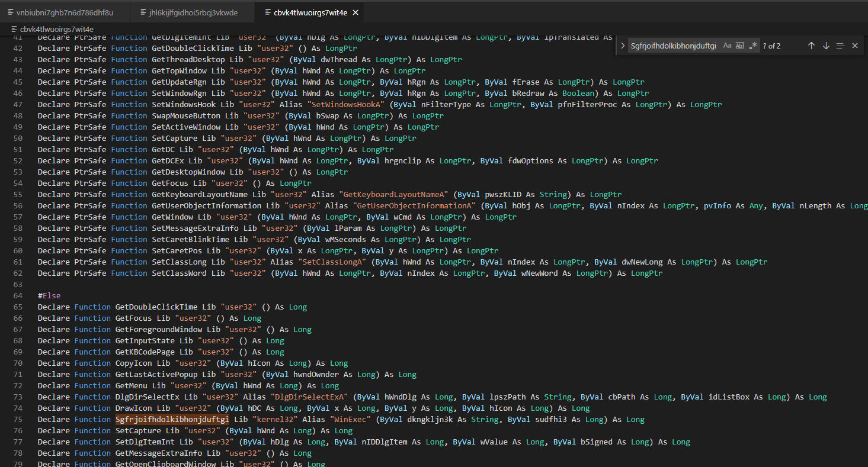Screen dimensions: 868x467
Task: Select the active tab cbvk4tlwuoirgs7wit4e
Action: [x=310, y=12]
